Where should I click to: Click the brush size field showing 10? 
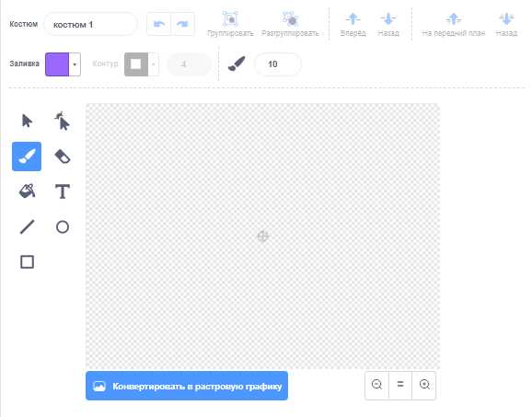point(278,64)
